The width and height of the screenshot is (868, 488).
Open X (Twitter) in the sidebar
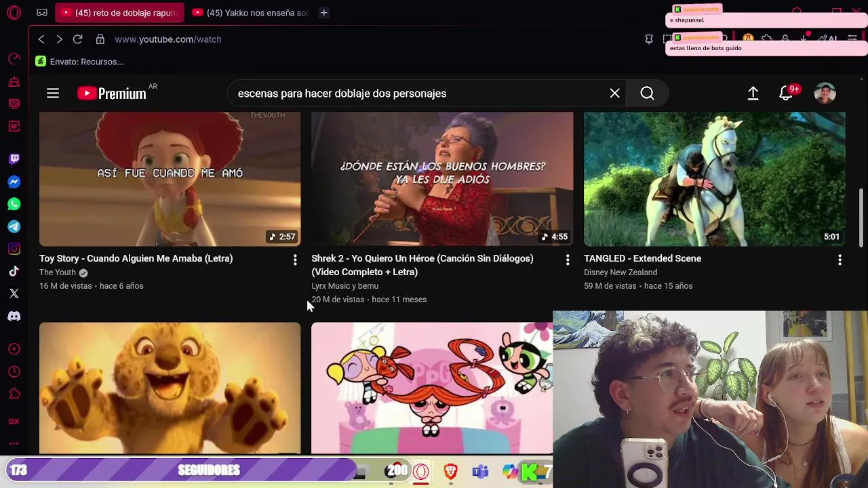pos(14,293)
